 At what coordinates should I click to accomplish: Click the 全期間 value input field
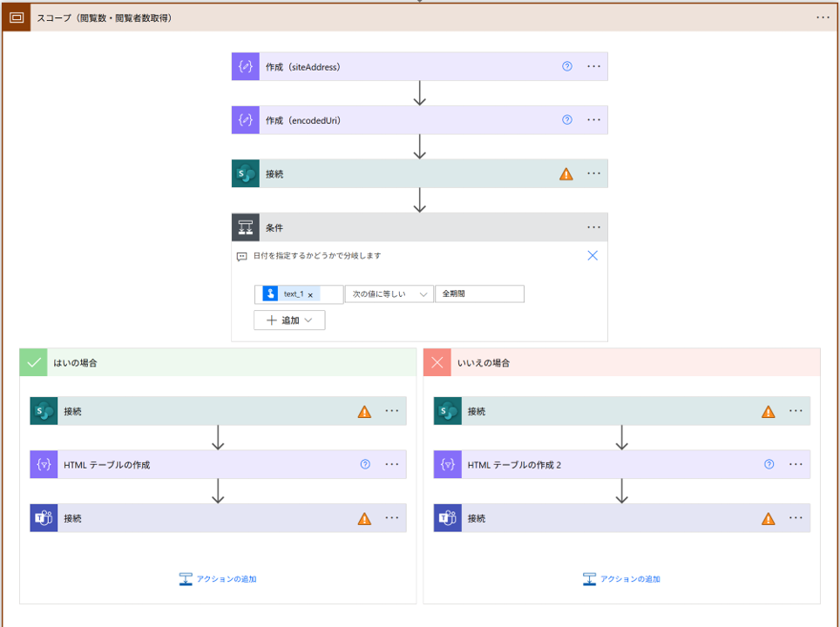(479, 294)
